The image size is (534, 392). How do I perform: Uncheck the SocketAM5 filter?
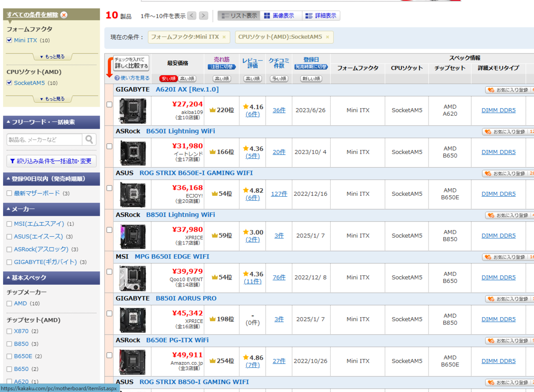pos(9,83)
